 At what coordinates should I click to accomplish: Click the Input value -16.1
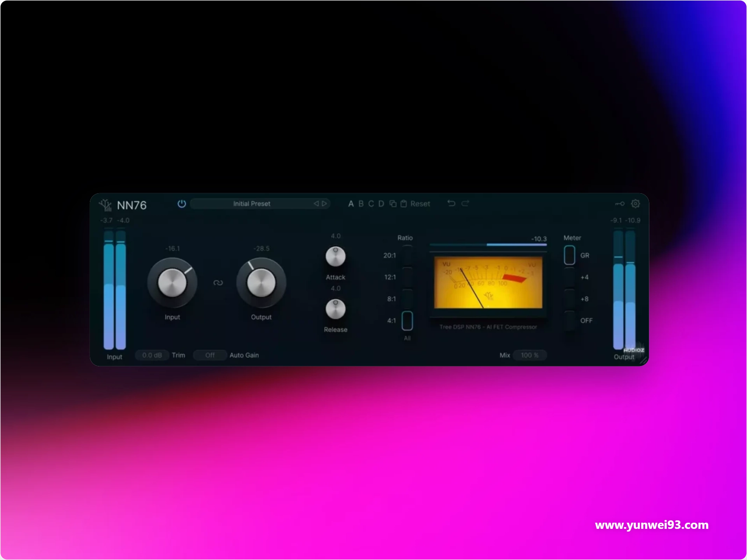click(x=172, y=248)
